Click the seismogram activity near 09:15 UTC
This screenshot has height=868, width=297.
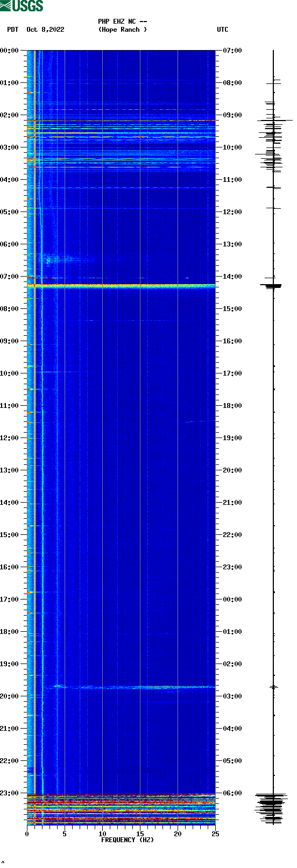tap(273, 121)
